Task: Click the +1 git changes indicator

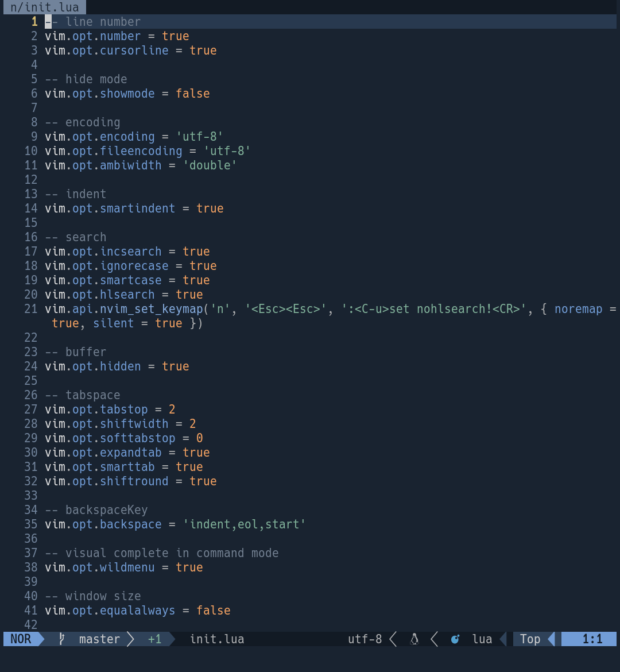Action: point(154,639)
